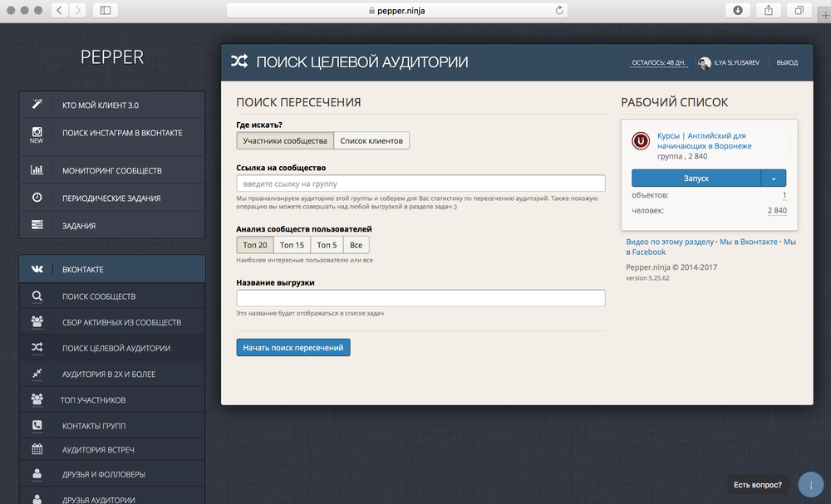Click the magnifier icon for Поиск сообществ
Image resolution: width=831 pixels, height=504 pixels.
click(37, 296)
